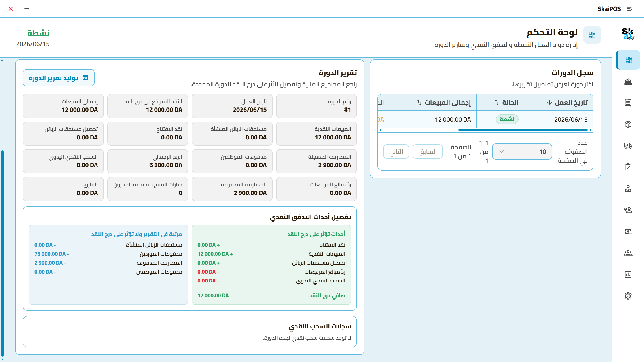Open the clipboard checklist icon in sidebar
Image resolution: width=644 pixels, height=362 pixels.
[628, 167]
